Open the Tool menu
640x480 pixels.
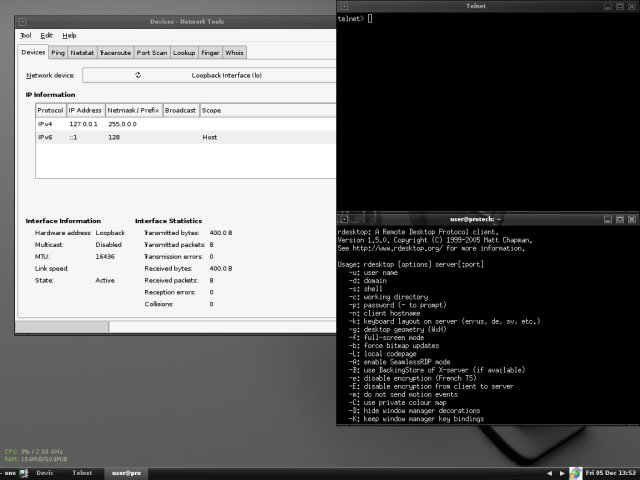pos(26,35)
